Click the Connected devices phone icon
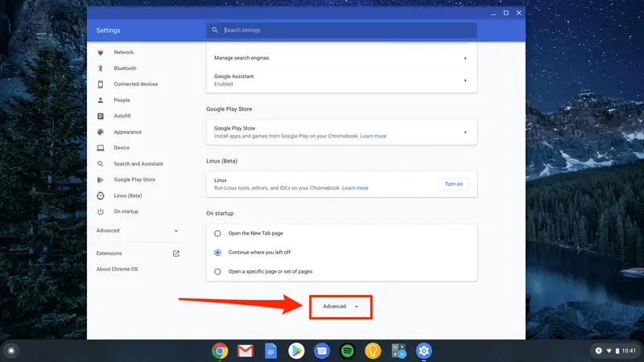Viewport: 644px width, 362px height. pyautogui.click(x=101, y=84)
